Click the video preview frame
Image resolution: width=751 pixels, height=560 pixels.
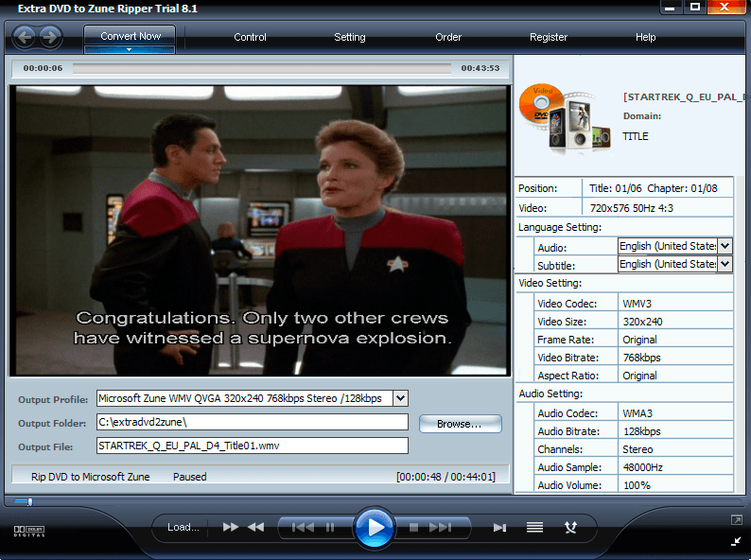pos(260,231)
